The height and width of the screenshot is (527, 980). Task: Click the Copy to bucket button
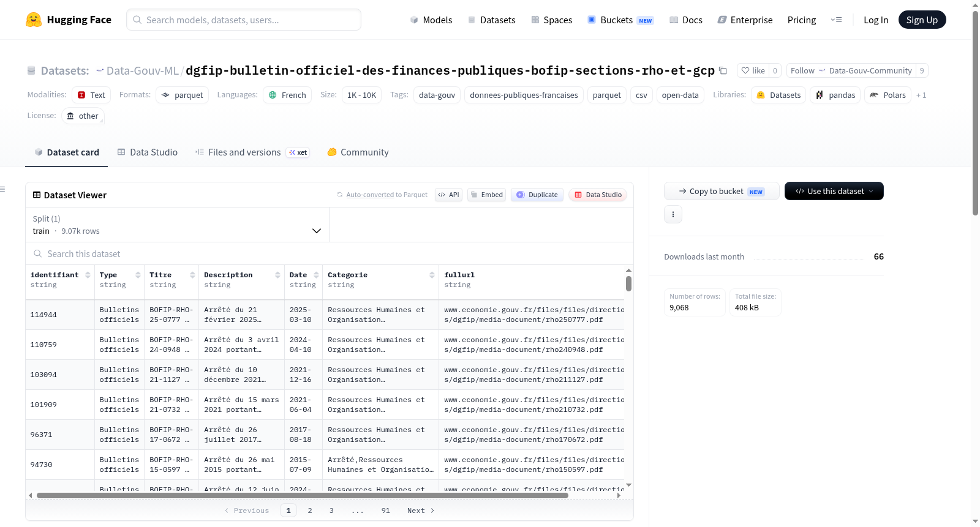tap(722, 191)
